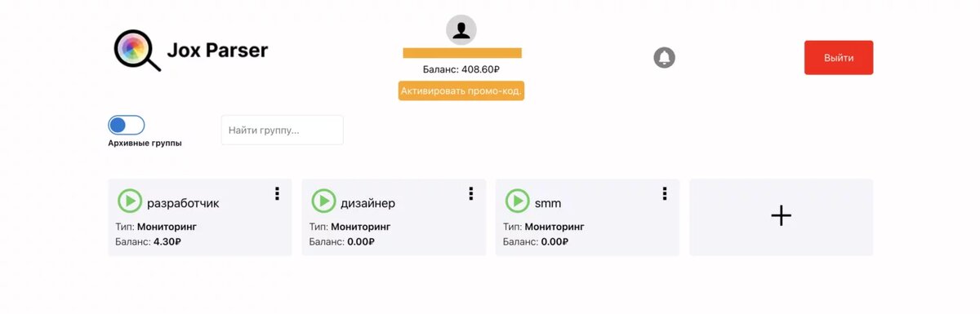This screenshot has height=314, width=980.
Task: Click the Найти группу search field
Action: click(282, 130)
